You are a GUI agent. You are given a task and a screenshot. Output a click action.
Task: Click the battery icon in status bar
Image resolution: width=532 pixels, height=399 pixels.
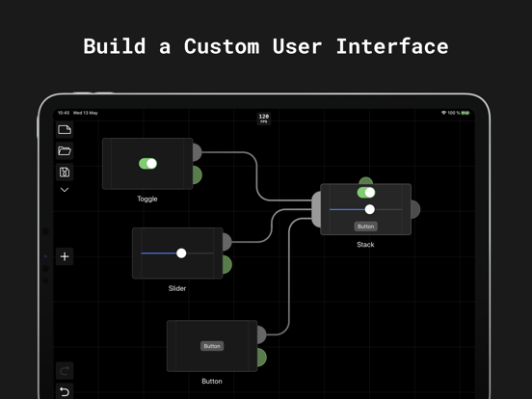point(465,113)
